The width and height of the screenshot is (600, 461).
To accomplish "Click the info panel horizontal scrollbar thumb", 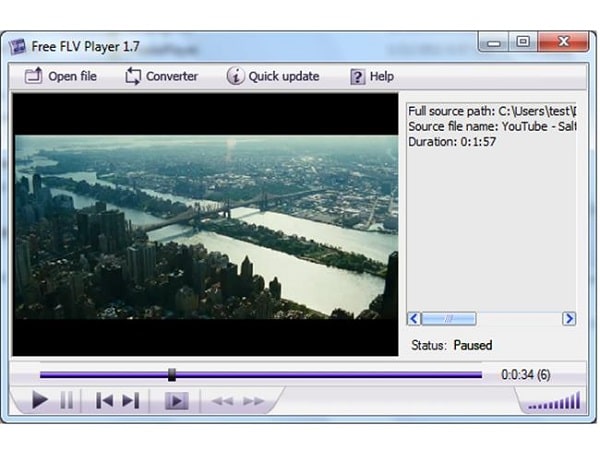I will tap(448, 319).
